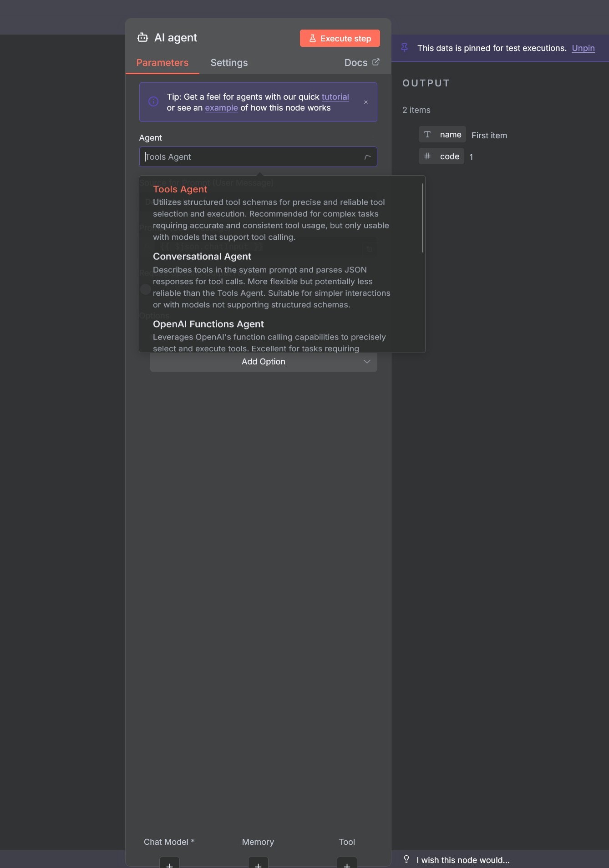Click the "First item" output value
The width and height of the screenshot is (609, 868).
(x=489, y=136)
